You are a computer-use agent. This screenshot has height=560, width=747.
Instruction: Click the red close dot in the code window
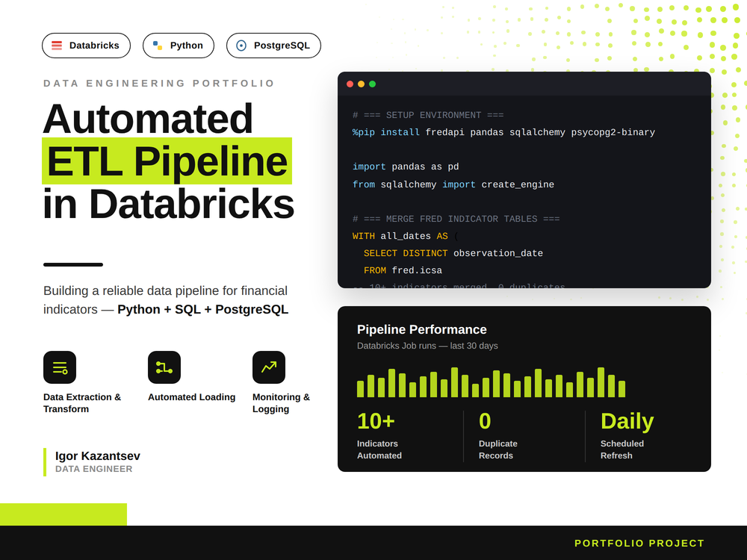click(350, 84)
